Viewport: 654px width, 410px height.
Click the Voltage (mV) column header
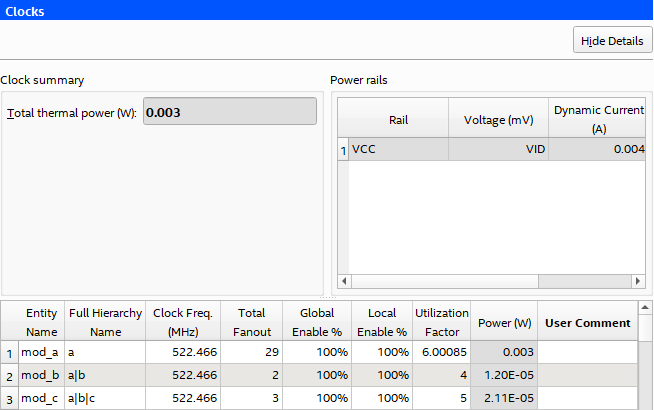click(498, 120)
